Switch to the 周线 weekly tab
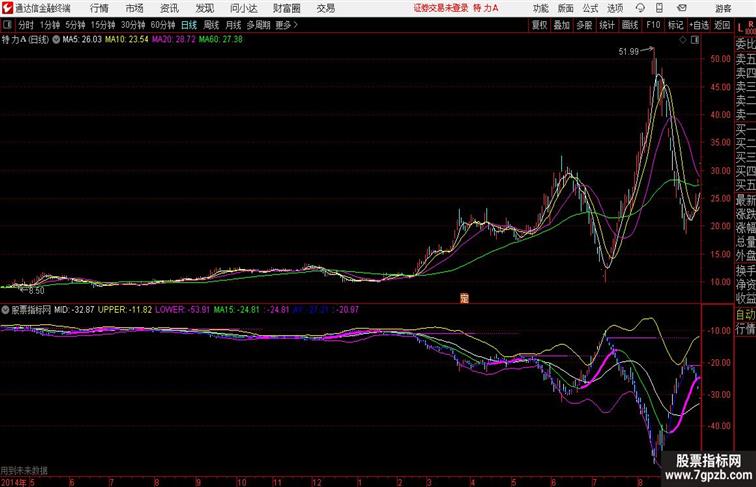Viewport: 756px width, 487px height. [211, 25]
